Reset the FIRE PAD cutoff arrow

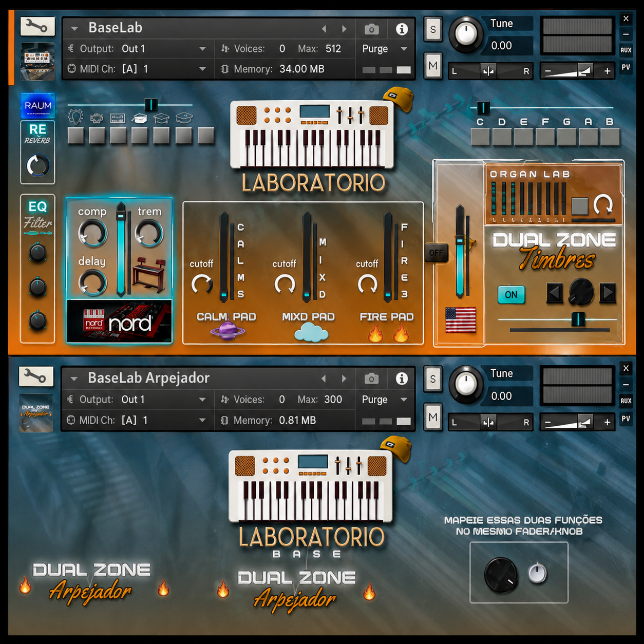click(368, 284)
